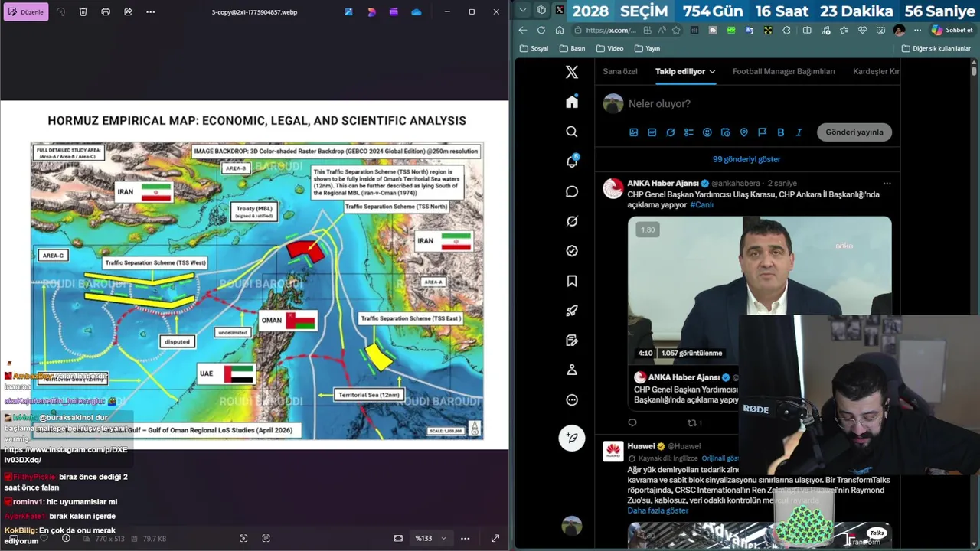The width and height of the screenshot is (980, 551).
Task: Open X Explore search icon
Action: tap(572, 132)
